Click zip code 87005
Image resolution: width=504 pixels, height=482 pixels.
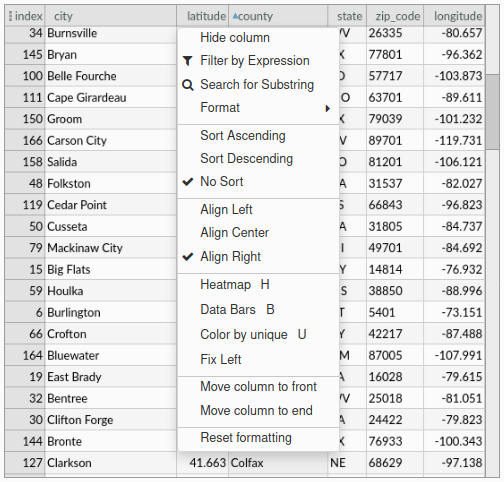pos(395,355)
